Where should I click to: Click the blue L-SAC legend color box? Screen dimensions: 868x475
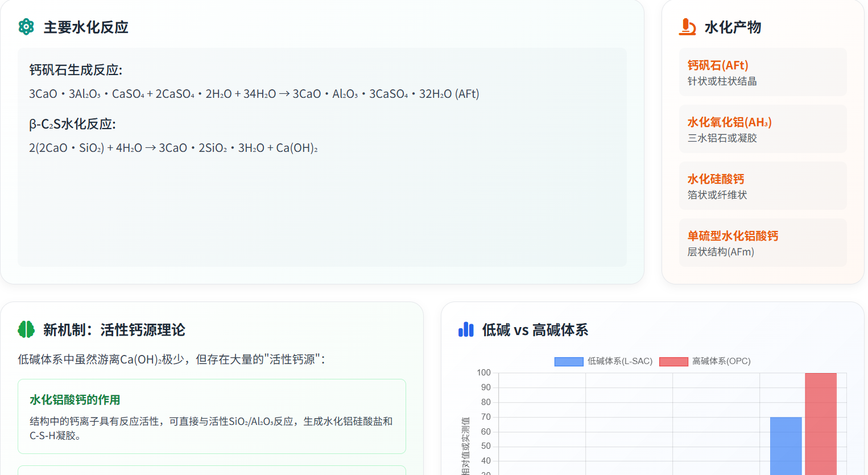click(x=569, y=361)
